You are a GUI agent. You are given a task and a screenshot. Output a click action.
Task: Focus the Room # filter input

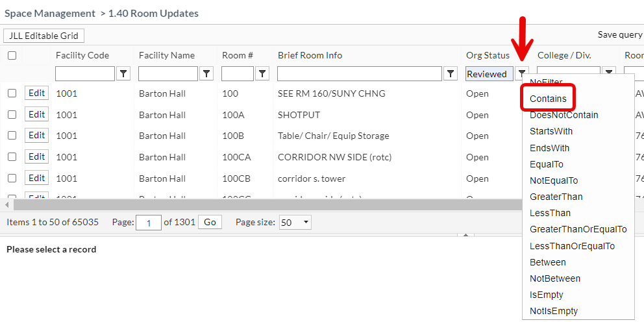tap(238, 74)
